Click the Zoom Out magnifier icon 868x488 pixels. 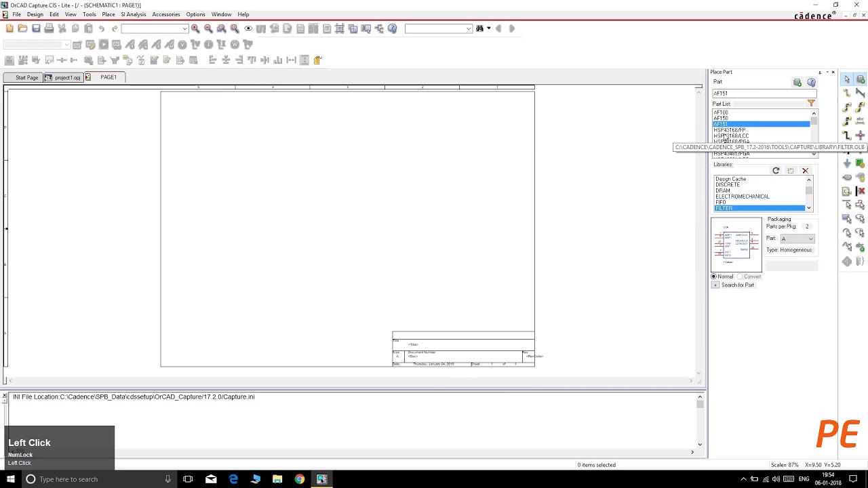pos(208,28)
